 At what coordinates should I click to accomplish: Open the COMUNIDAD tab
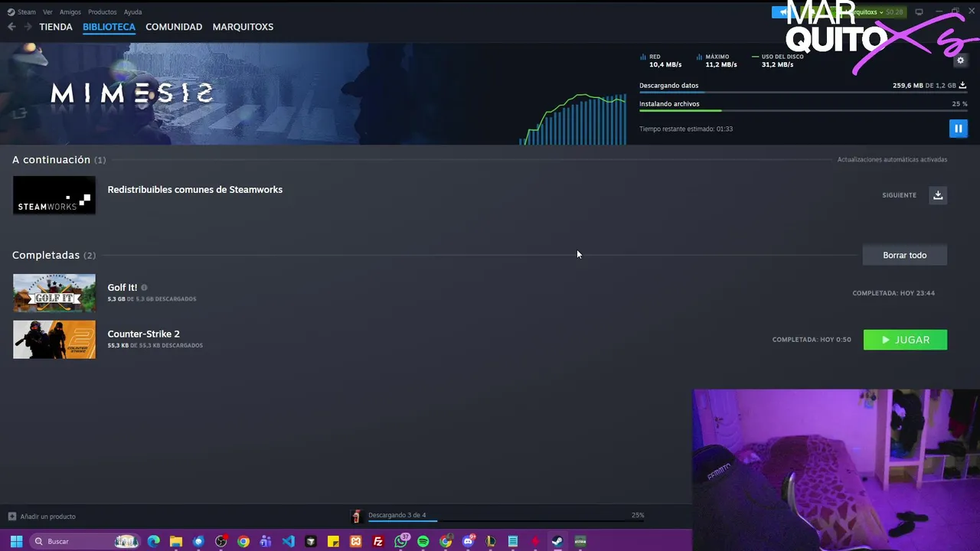[x=174, y=27]
